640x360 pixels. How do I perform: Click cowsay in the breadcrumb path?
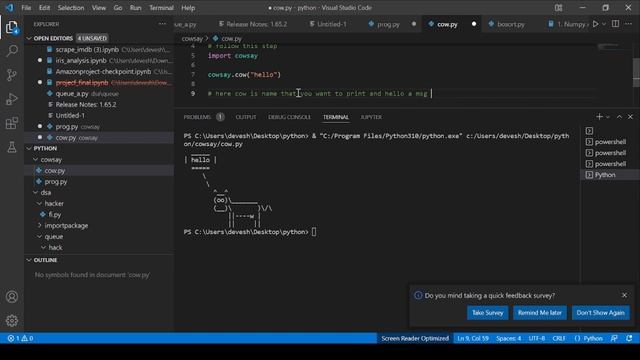192,38
